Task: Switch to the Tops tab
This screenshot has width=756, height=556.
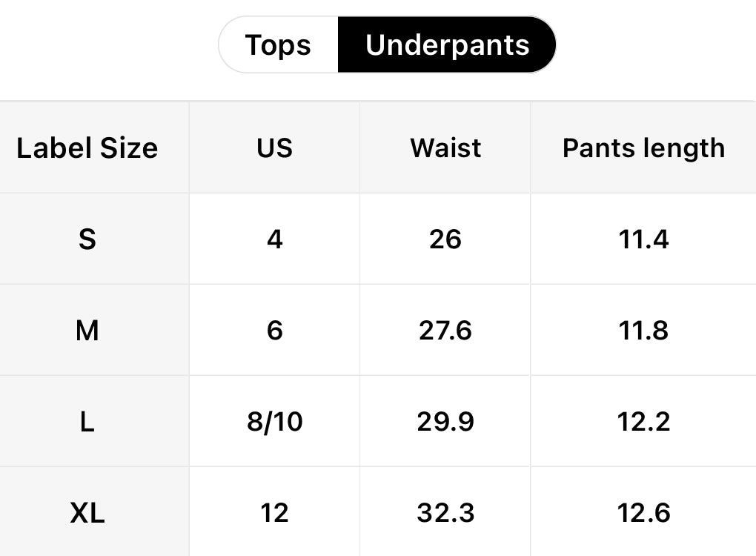Action: pyautogui.click(x=278, y=45)
